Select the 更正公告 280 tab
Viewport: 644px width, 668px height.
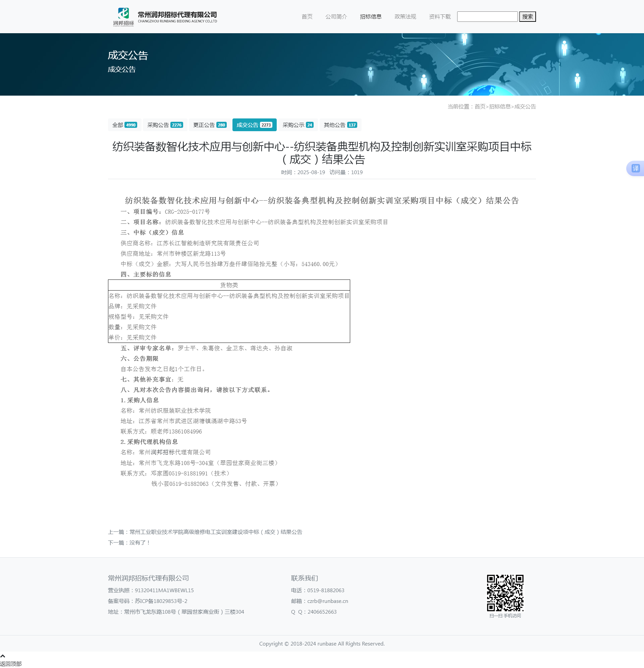pos(210,125)
